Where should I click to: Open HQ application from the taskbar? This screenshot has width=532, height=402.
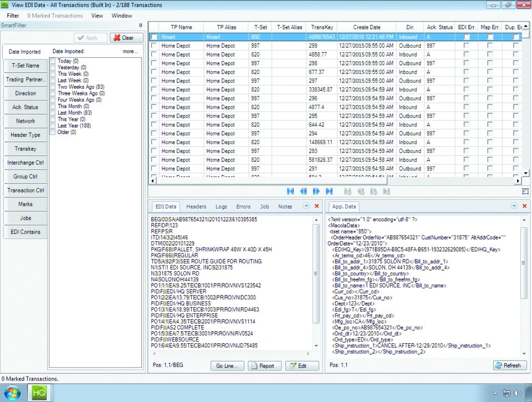(x=40, y=393)
